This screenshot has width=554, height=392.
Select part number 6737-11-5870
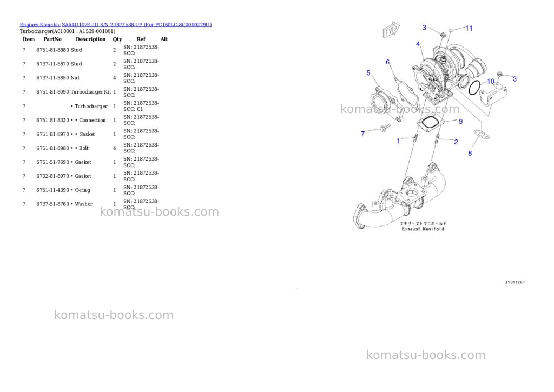coord(52,64)
